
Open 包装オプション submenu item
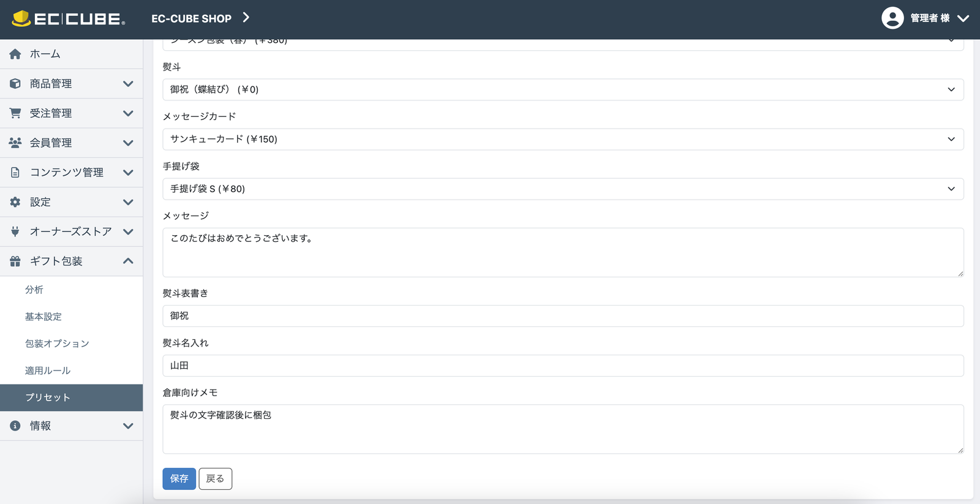[57, 344]
